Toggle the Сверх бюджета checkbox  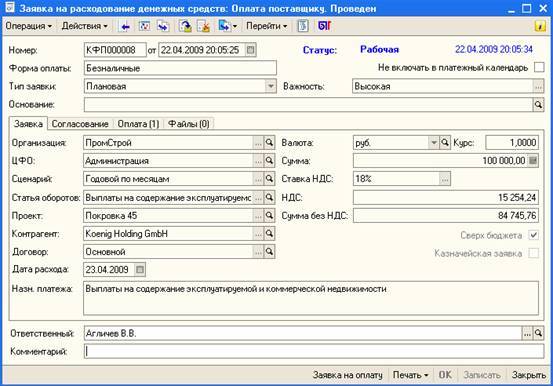[533, 235]
